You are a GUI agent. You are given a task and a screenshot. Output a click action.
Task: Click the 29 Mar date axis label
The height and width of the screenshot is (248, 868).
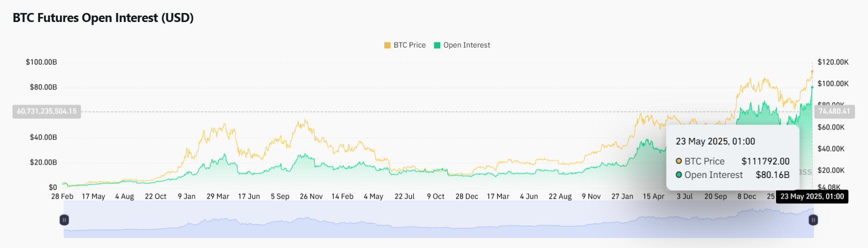(x=218, y=196)
